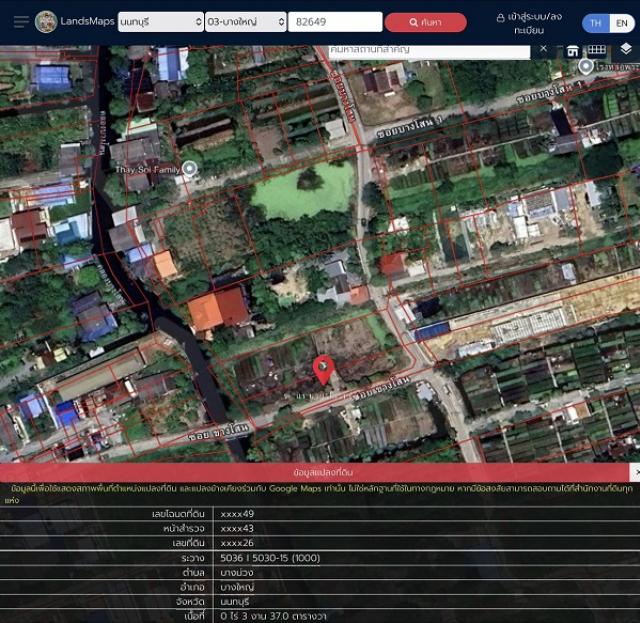Viewport: 640px width, 623px height.
Task: Click the grid measurement icon
Action: point(597,49)
